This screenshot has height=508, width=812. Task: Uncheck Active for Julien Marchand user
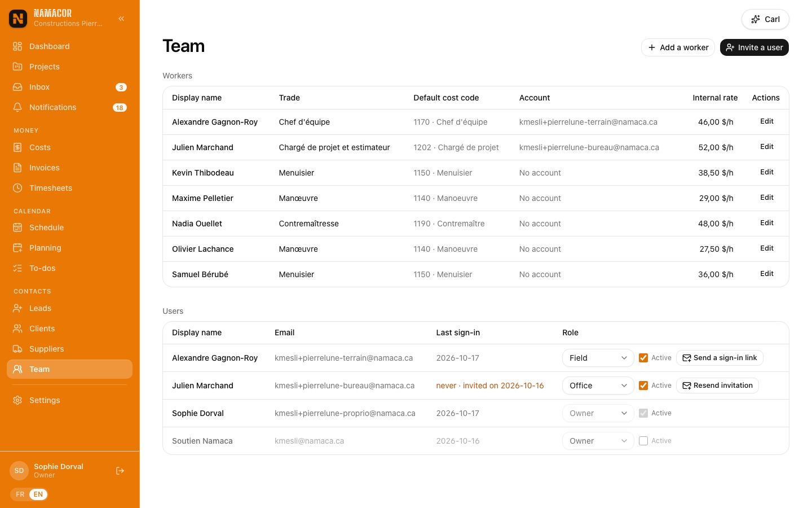coord(643,386)
